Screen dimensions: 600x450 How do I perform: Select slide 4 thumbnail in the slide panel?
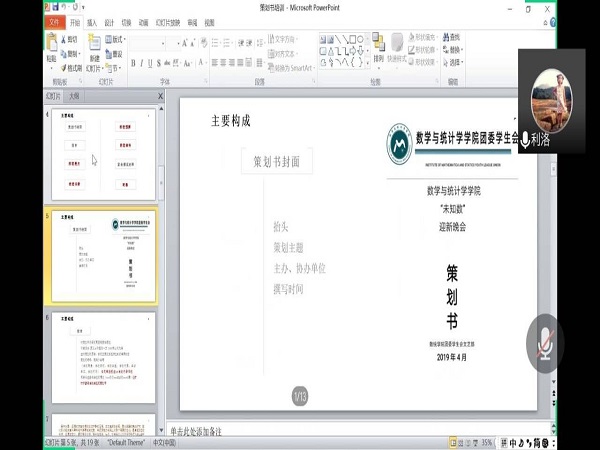point(103,153)
